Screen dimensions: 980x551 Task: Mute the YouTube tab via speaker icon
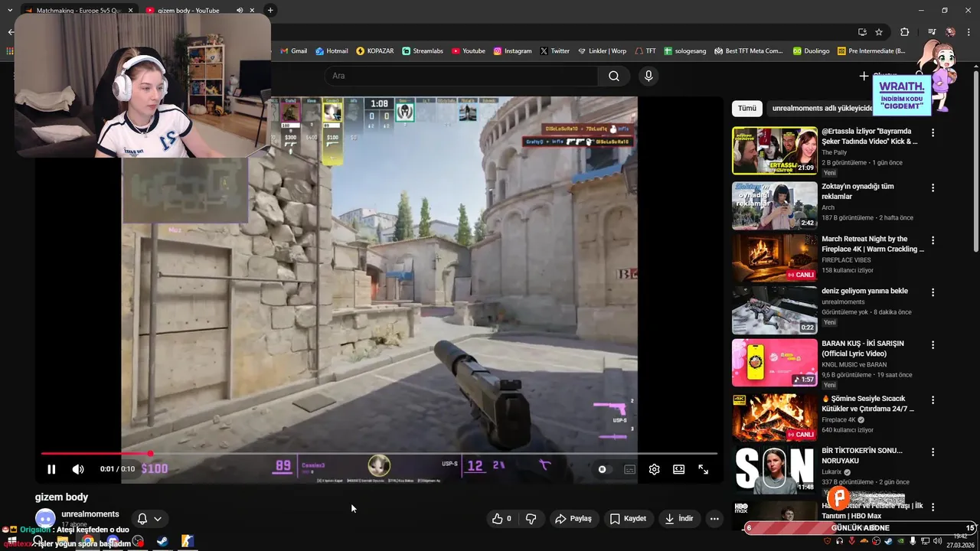[240, 10]
